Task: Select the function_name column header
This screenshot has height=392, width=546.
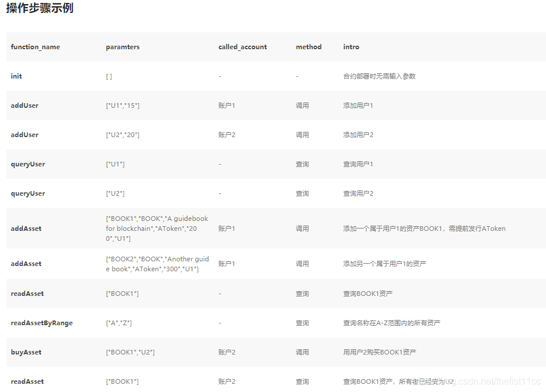Action: tap(35, 47)
